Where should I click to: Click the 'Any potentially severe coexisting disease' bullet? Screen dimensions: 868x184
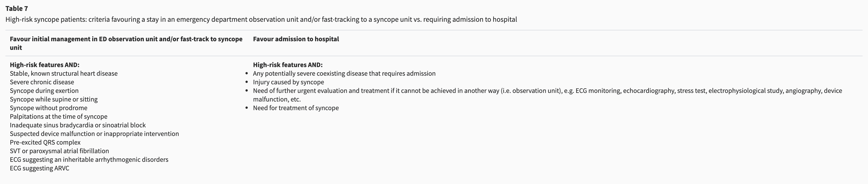(x=344, y=73)
